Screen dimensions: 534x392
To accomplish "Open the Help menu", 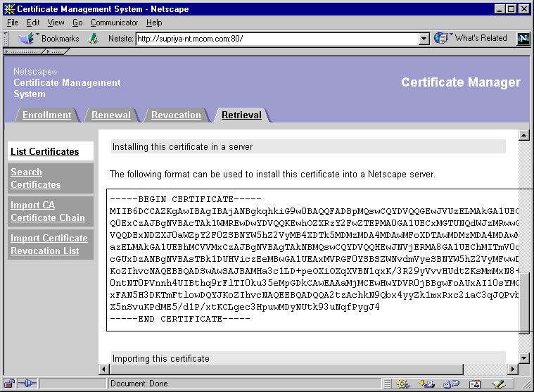I will click(x=154, y=23).
